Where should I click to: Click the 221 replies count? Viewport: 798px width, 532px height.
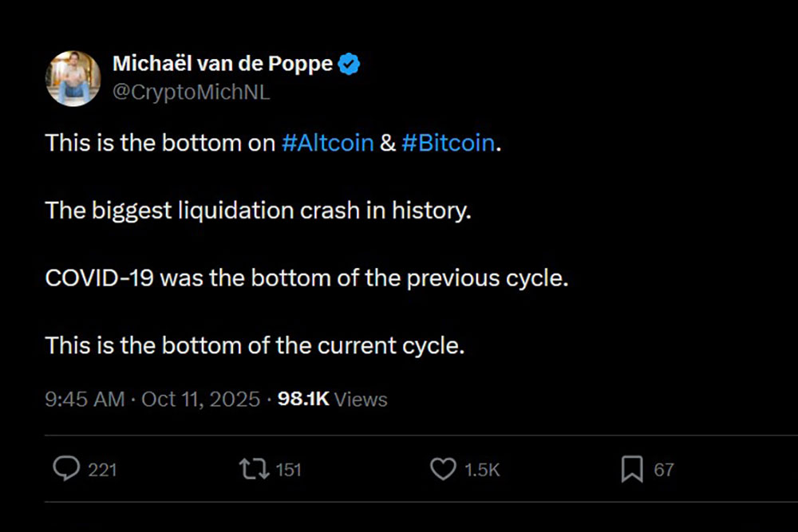[x=102, y=470]
